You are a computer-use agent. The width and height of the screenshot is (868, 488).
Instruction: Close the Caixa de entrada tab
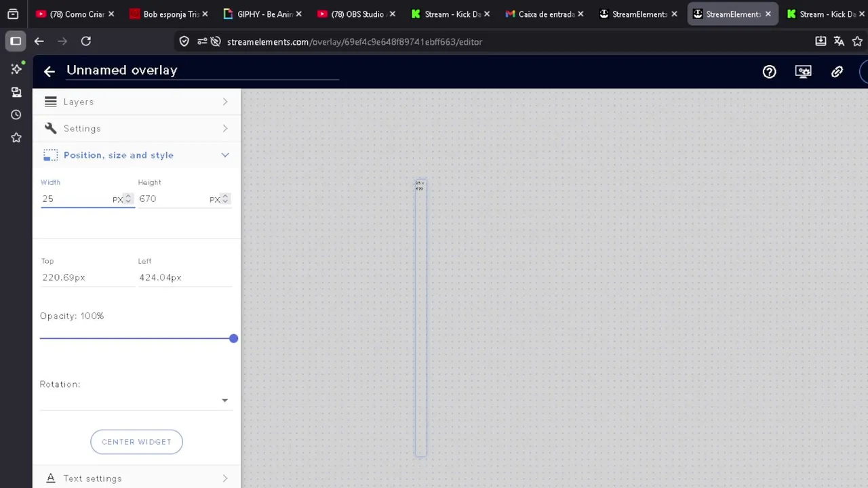click(580, 14)
